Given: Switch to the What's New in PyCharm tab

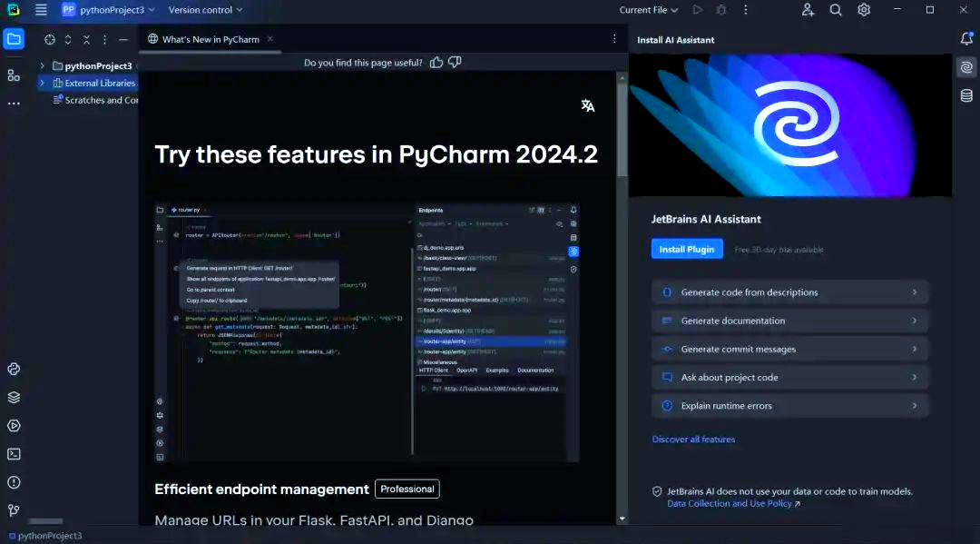Looking at the screenshot, I should [209, 40].
